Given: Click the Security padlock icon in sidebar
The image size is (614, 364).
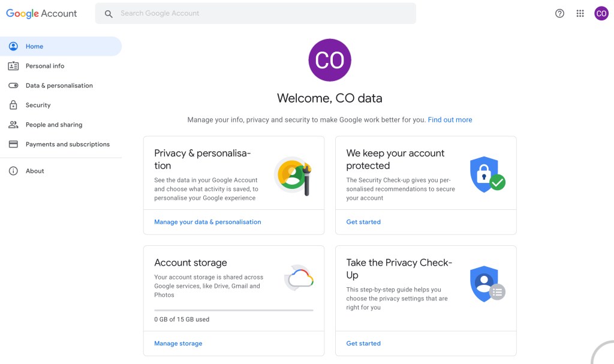Looking at the screenshot, I should click(x=13, y=105).
